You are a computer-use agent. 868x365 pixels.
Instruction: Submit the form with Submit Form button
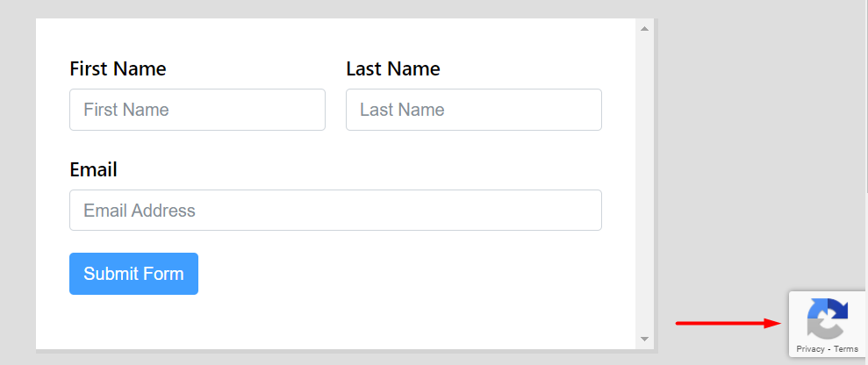point(133,274)
